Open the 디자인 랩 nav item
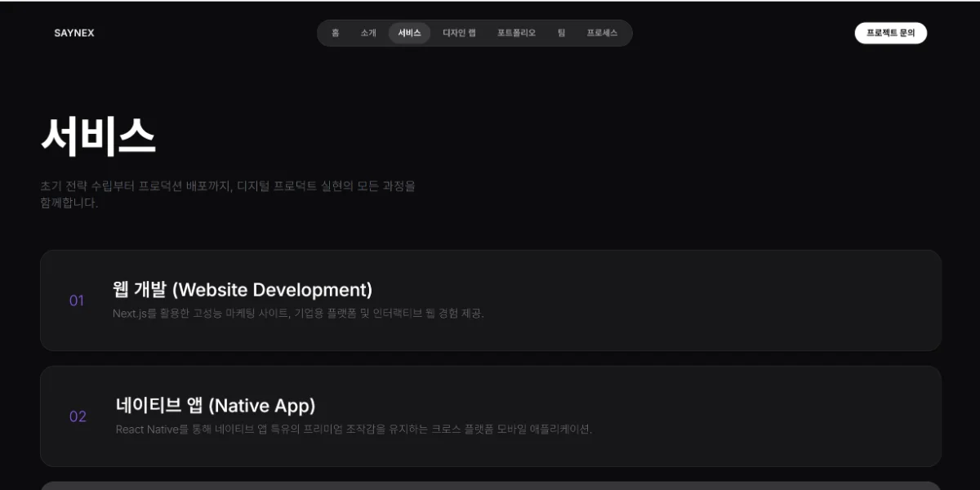This screenshot has height=490, width=980. [x=459, y=33]
